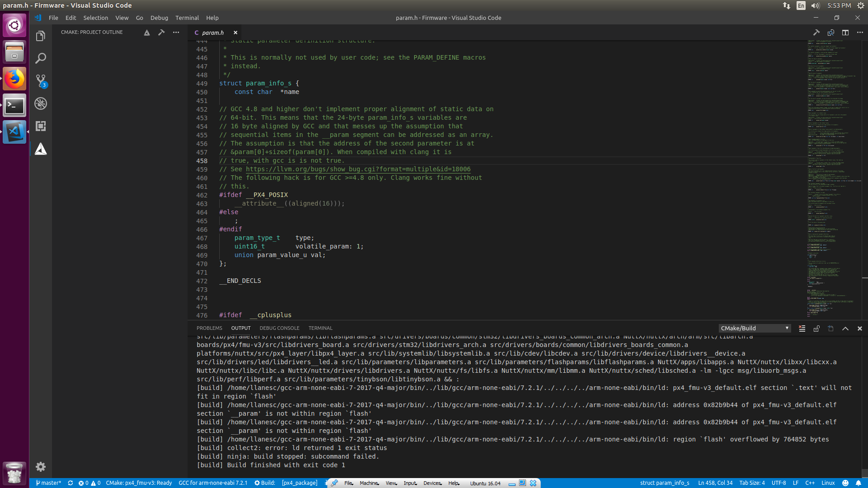Click the LLVM bug report hyperlink
This screenshot has height=488, width=868.
(359, 169)
